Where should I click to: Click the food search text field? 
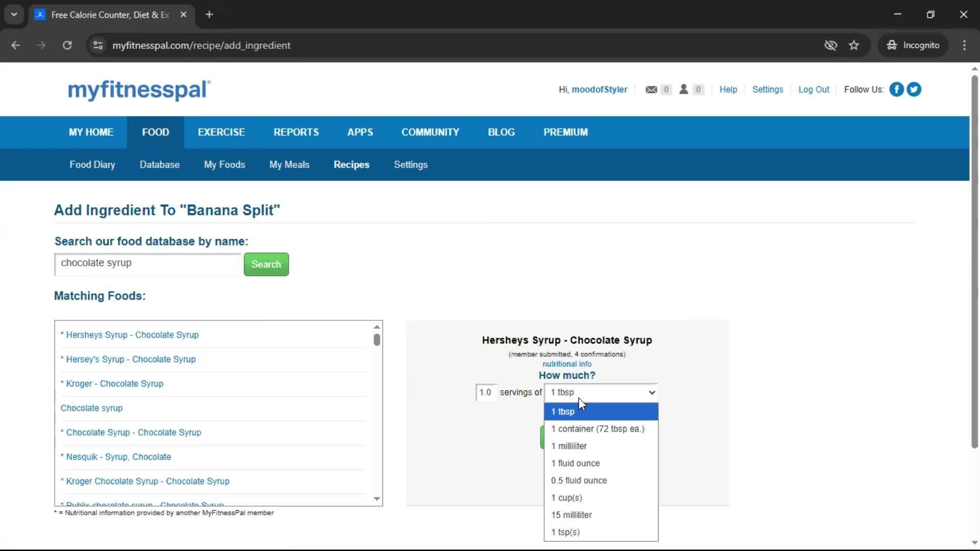[148, 264]
